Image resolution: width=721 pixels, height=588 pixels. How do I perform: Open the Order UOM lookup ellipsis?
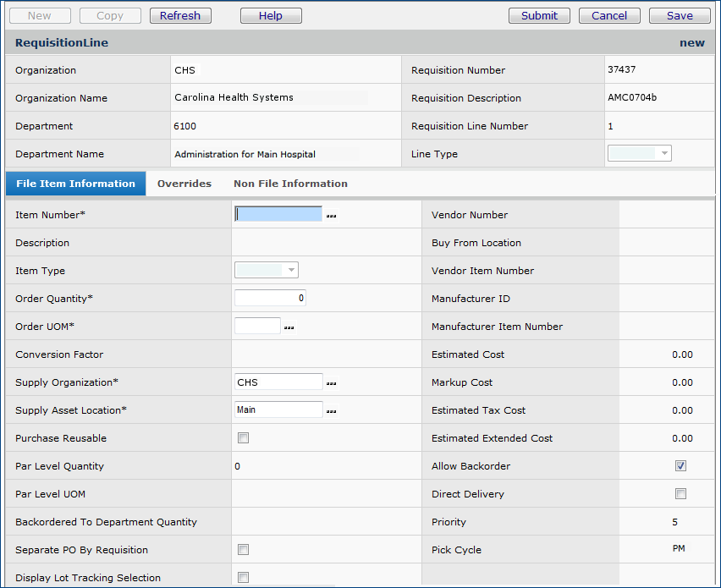[289, 327]
